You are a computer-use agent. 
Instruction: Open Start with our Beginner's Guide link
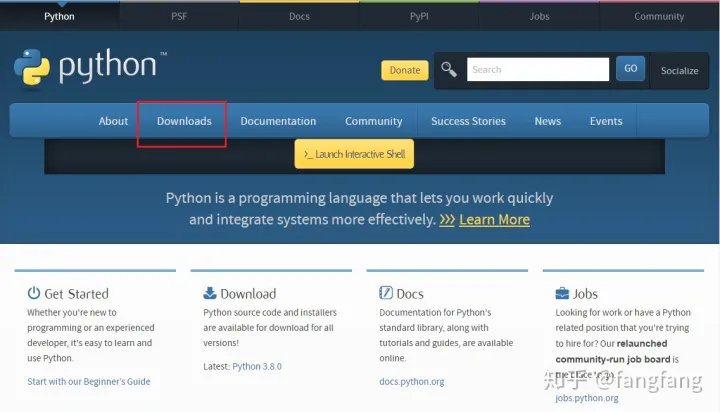tap(89, 381)
